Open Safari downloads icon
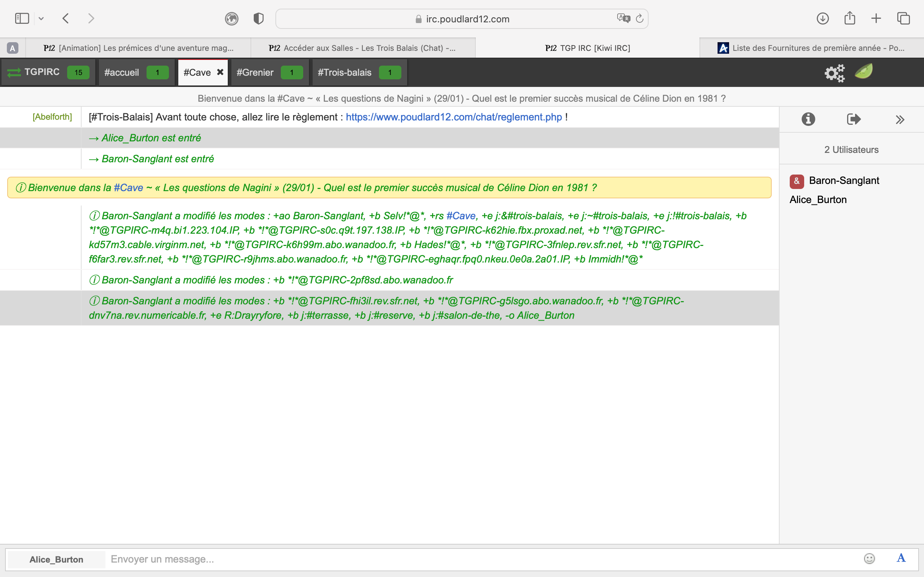 (823, 18)
